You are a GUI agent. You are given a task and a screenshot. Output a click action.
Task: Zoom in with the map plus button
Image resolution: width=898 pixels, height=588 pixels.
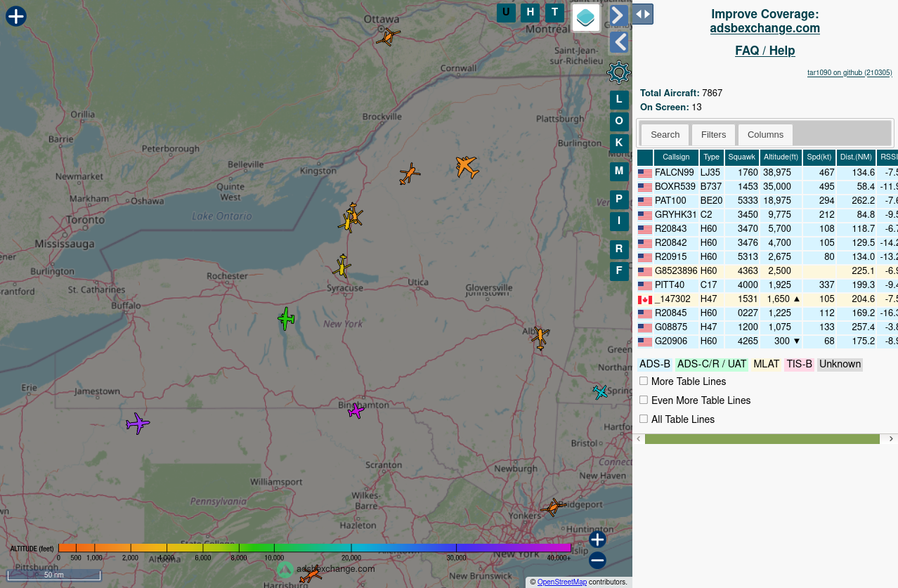click(x=597, y=540)
